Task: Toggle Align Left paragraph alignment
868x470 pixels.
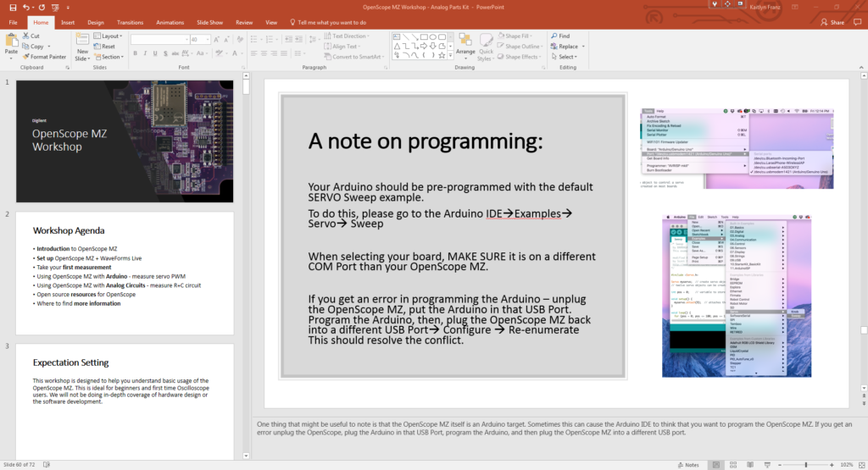Action: click(253, 53)
